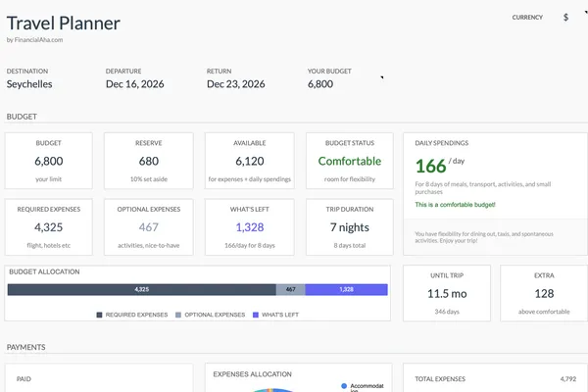Select the Reserve 680 card
Image resolution: width=588 pixels, height=392 pixels.
[148, 161]
